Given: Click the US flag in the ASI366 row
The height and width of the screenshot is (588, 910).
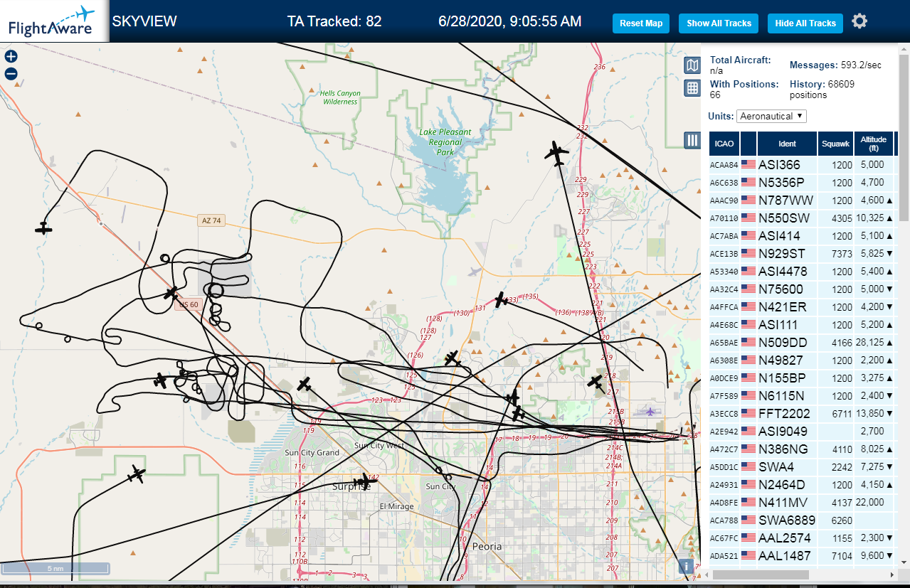Looking at the screenshot, I should (748, 164).
